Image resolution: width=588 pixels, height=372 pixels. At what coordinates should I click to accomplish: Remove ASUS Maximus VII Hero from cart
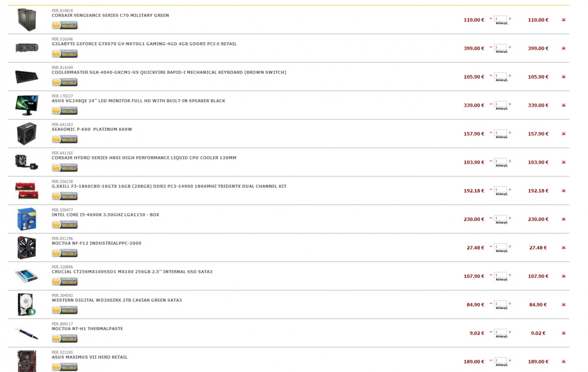coord(564,361)
